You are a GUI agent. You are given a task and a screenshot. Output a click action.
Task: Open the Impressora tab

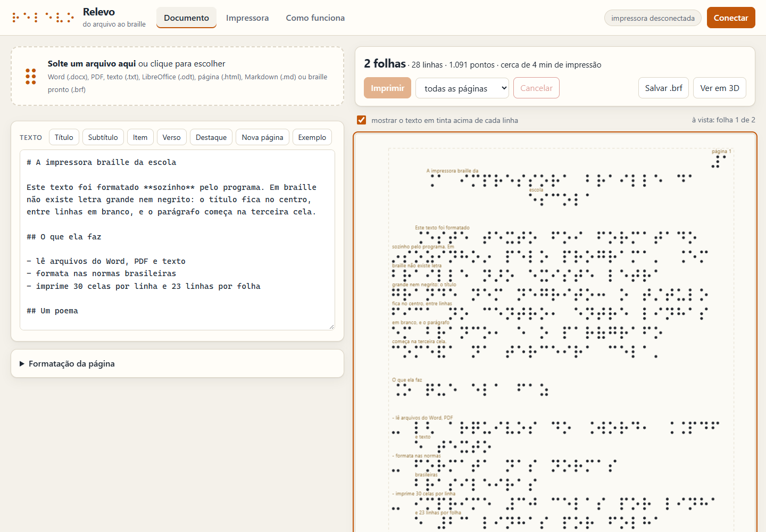point(247,18)
